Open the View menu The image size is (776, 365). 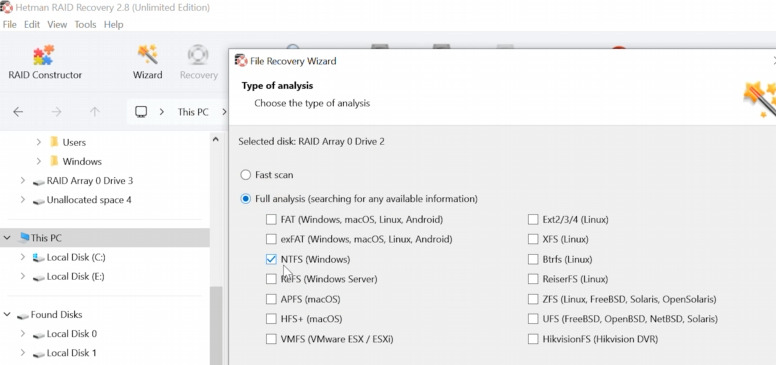pos(57,24)
